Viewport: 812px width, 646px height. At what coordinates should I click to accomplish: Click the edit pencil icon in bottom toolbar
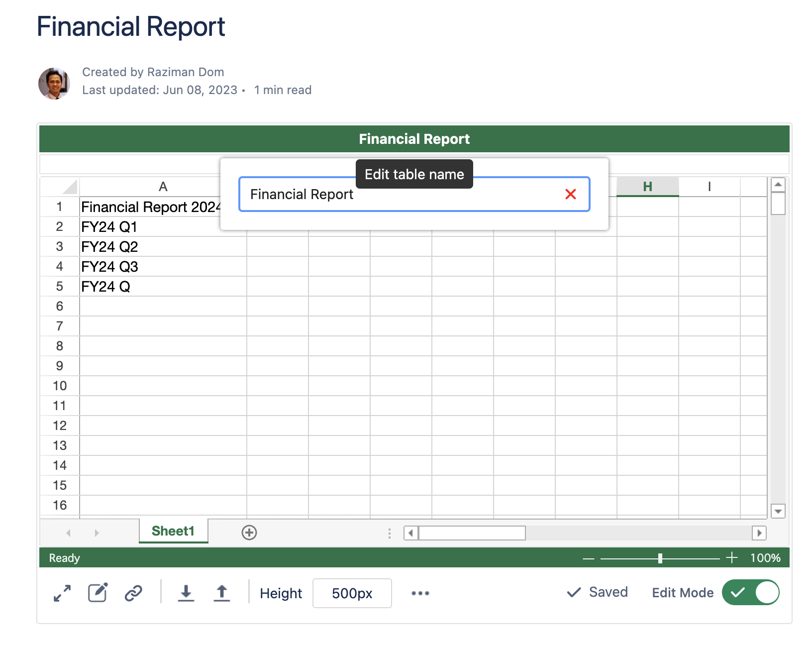click(98, 593)
